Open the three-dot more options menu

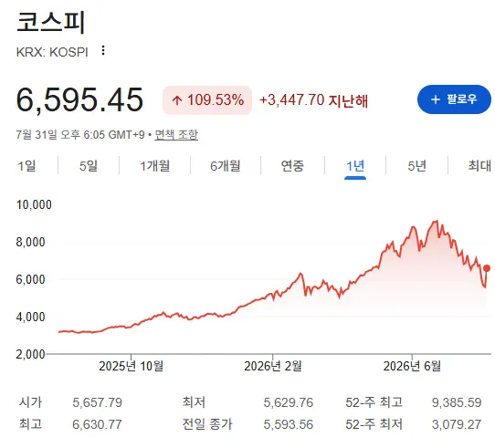point(103,50)
